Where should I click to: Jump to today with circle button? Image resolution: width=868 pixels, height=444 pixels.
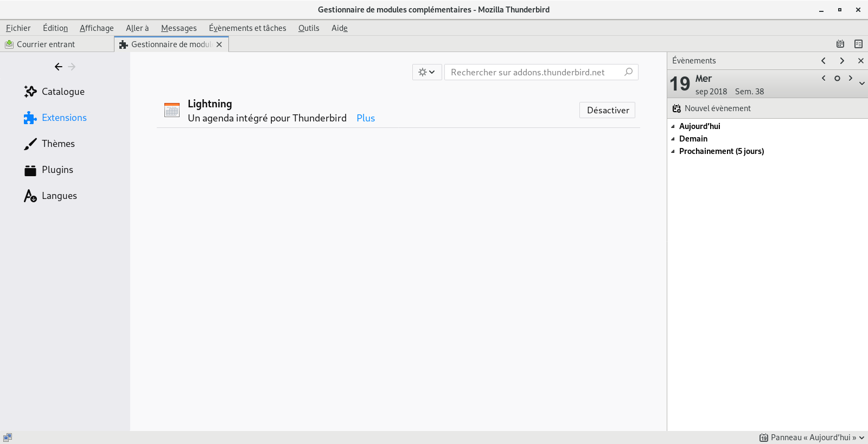click(x=837, y=78)
